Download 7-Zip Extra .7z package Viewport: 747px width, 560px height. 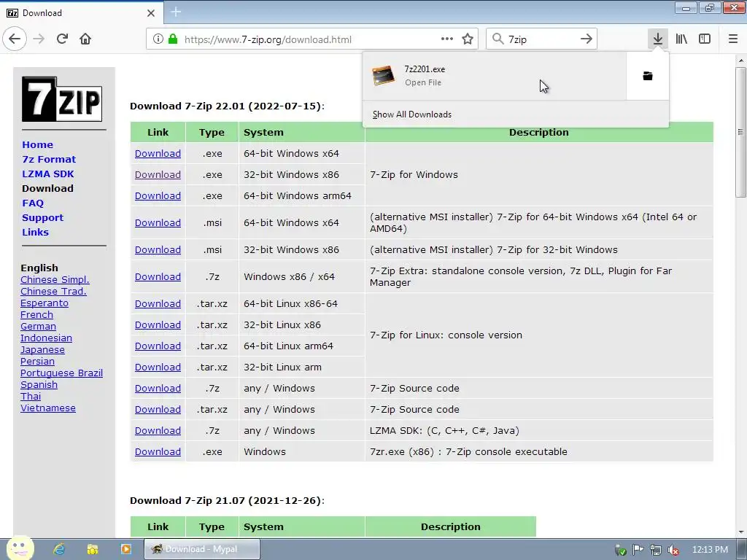tap(158, 276)
